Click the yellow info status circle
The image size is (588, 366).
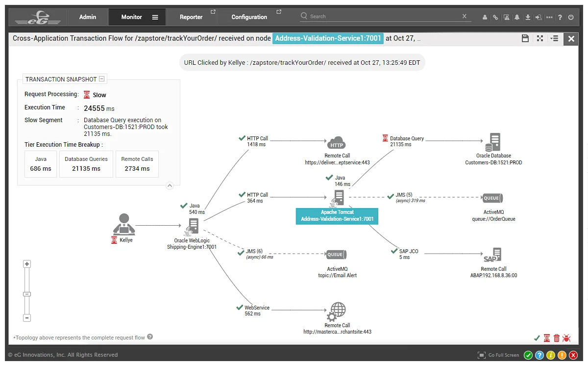pos(551,355)
